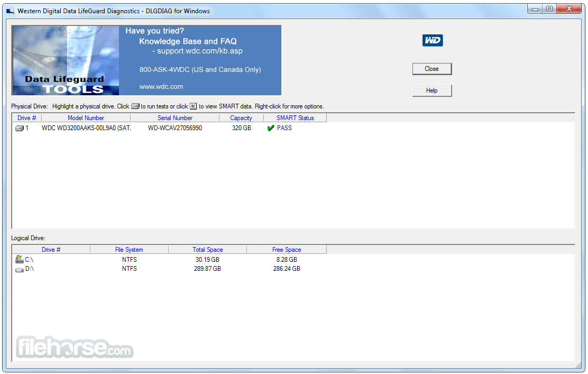The image size is (588, 374).
Task: Click the 289.87 GB total space value
Action: [x=207, y=269]
